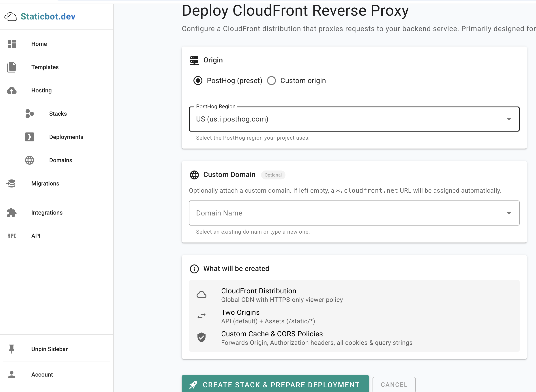Click 'Global CDN with HTTPS-only viewer policy' text
The image size is (536, 392).
282,300
